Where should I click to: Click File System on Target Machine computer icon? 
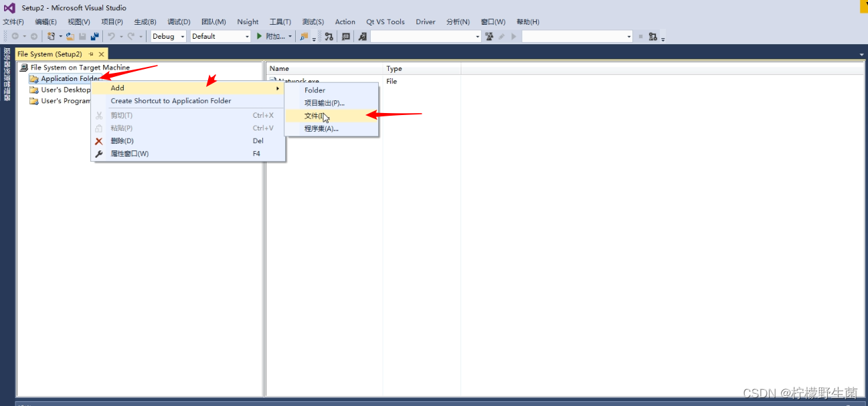click(x=24, y=68)
